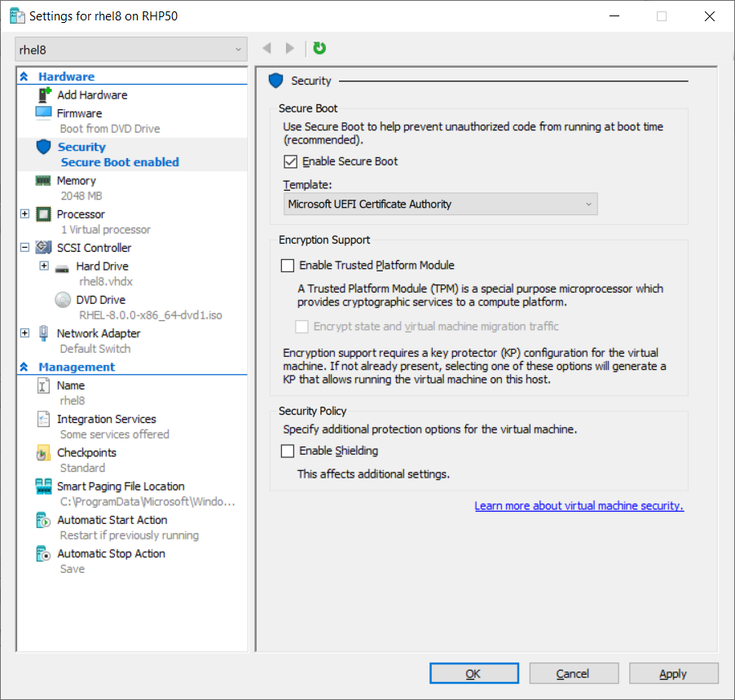
Task: Select the DVD Drive icon
Action: click(63, 299)
